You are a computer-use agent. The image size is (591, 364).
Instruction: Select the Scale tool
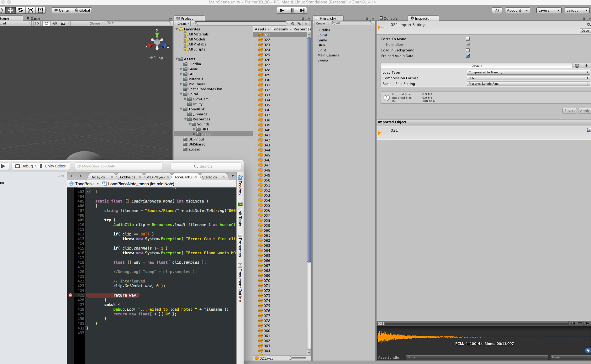click(30, 10)
